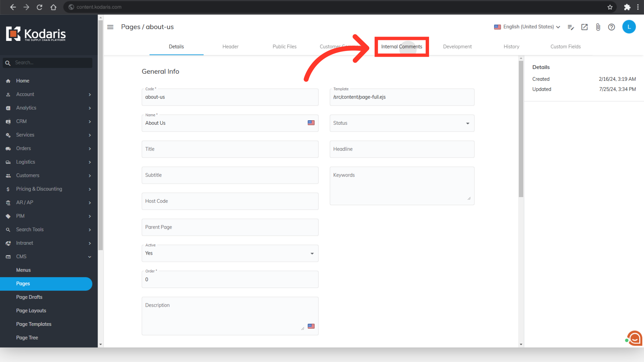The height and width of the screenshot is (362, 644).
Task: Go to Home in sidebar
Action: coord(22,81)
